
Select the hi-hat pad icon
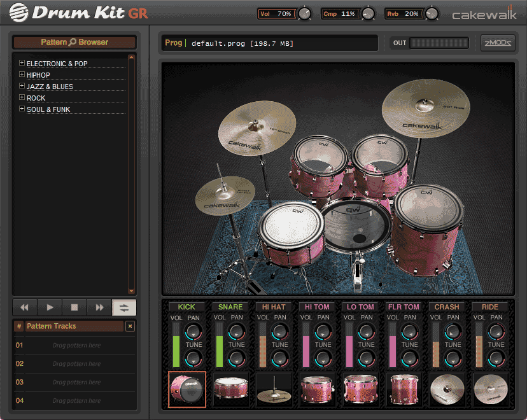point(274,389)
